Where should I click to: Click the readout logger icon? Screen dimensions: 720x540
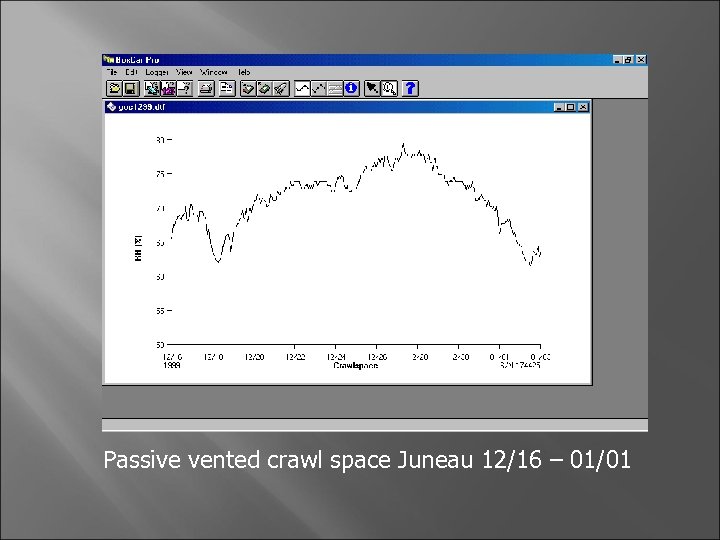248,88
